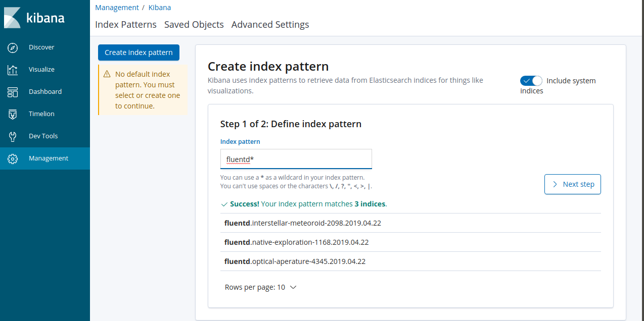Open the Dashboard icon in sidebar

click(13, 92)
